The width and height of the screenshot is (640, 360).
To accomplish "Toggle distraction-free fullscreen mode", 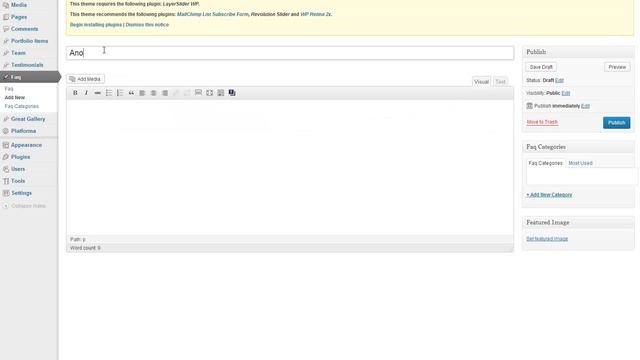I will click(209, 93).
